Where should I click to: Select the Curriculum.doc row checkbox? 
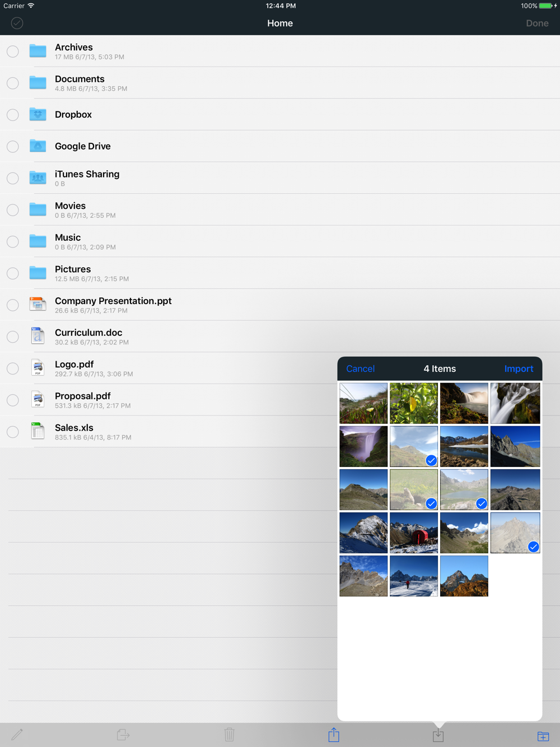click(x=13, y=337)
